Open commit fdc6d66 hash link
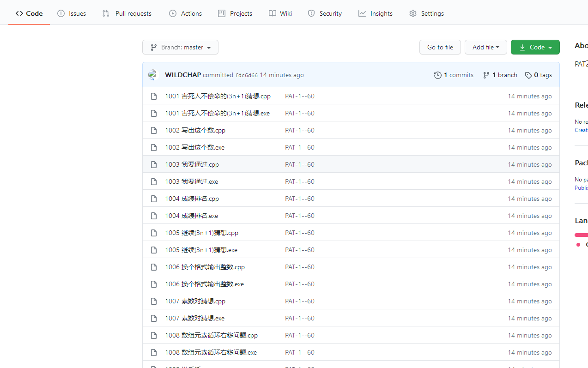The height and width of the screenshot is (368, 588). (x=246, y=75)
